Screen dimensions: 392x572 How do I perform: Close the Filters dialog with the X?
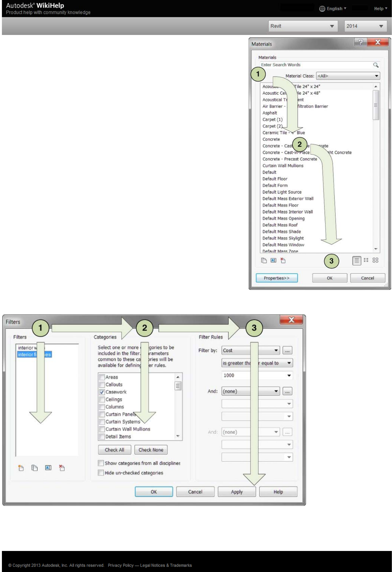[x=291, y=320]
